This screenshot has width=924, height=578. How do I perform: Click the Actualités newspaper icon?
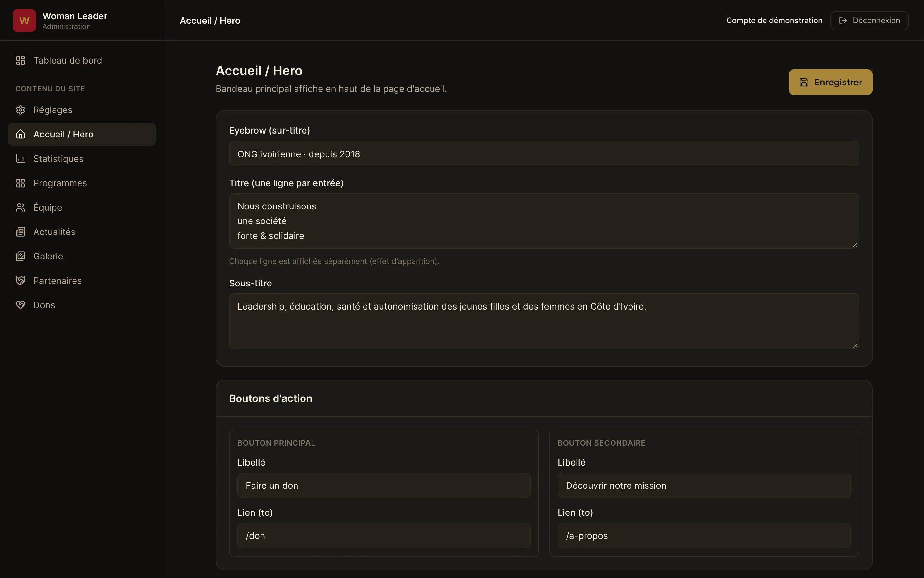(21, 232)
